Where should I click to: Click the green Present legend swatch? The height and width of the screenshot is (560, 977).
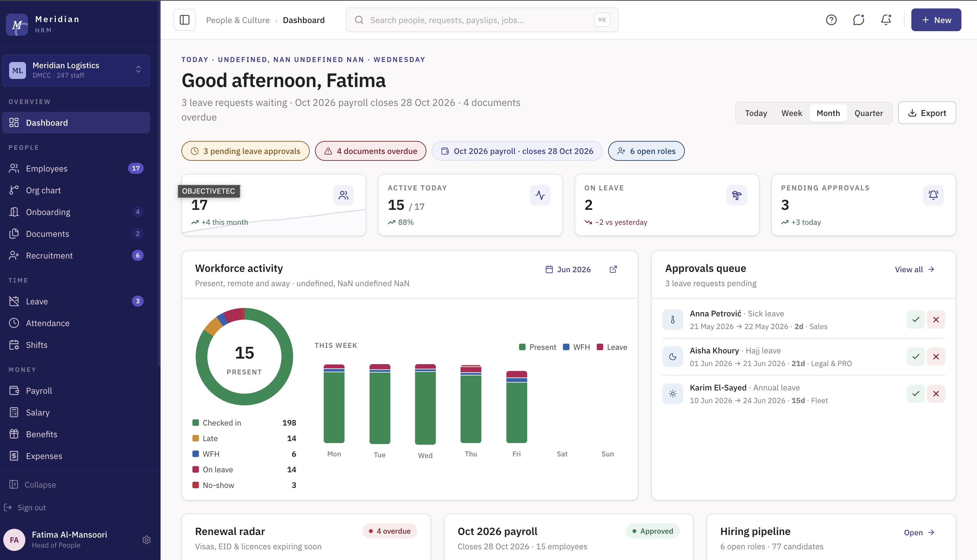pyautogui.click(x=522, y=347)
